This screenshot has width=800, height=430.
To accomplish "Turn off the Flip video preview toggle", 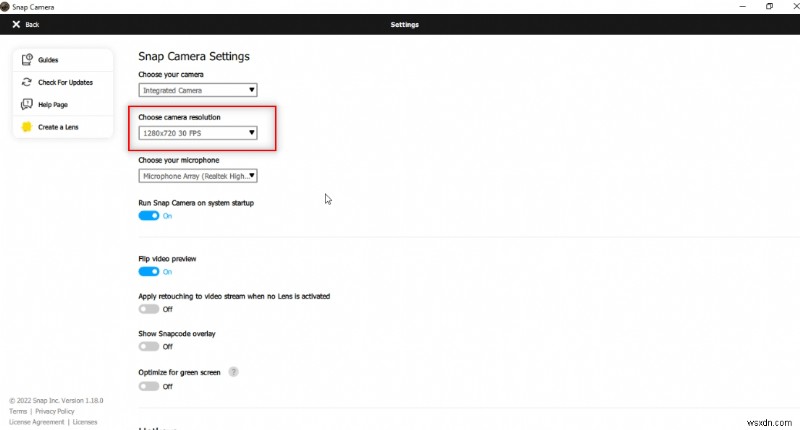I will (x=148, y=271).
